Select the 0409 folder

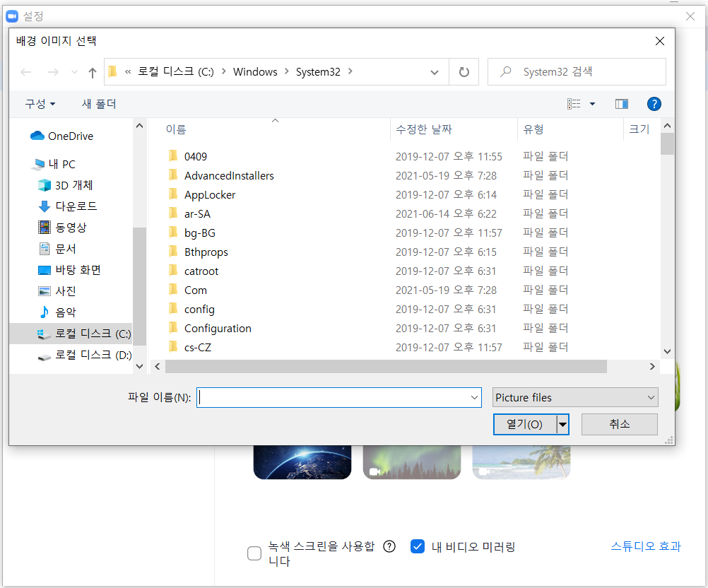(196, 157)
